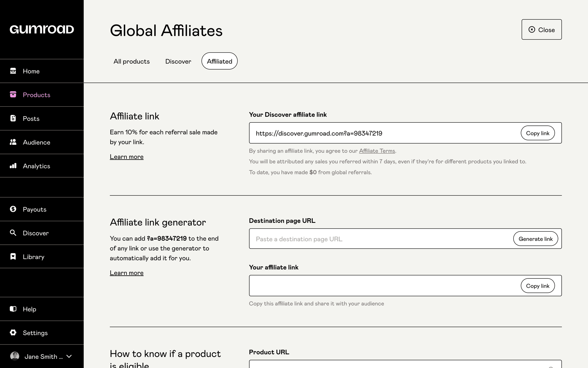Open the Audience page
Image resolution: width=588 pixels, height=368 pixels.
pos(42,142)
